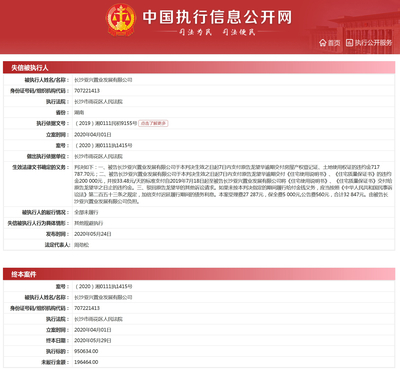Open the 首页 home link
The height and width of the screenshot is (372, 400).
[330, 43]
